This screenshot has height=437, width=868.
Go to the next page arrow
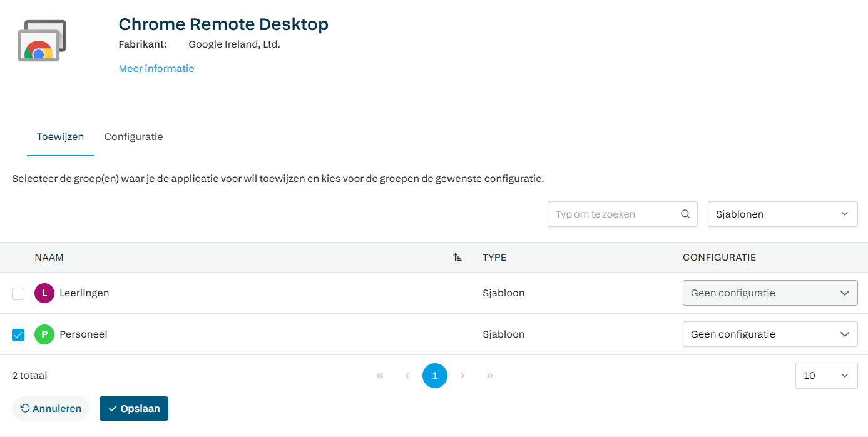tap(462, 376)
